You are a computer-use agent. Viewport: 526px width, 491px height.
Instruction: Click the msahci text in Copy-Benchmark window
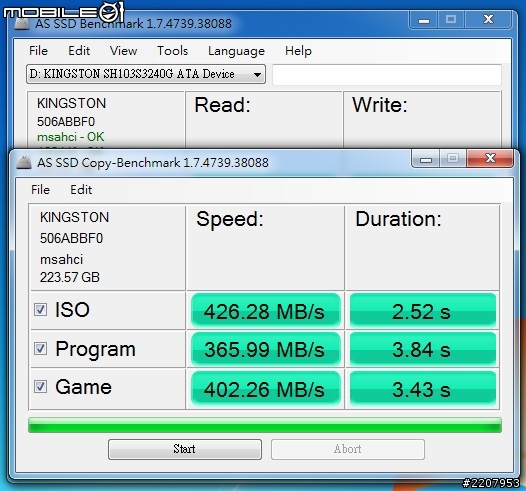[x=61, y=260]
